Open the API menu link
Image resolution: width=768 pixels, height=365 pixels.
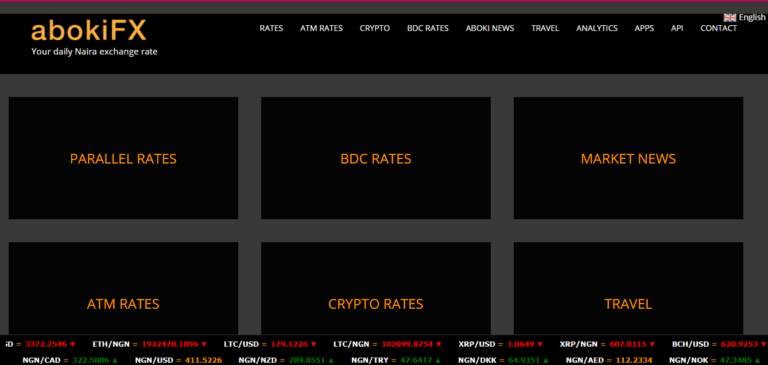point(677,28)
